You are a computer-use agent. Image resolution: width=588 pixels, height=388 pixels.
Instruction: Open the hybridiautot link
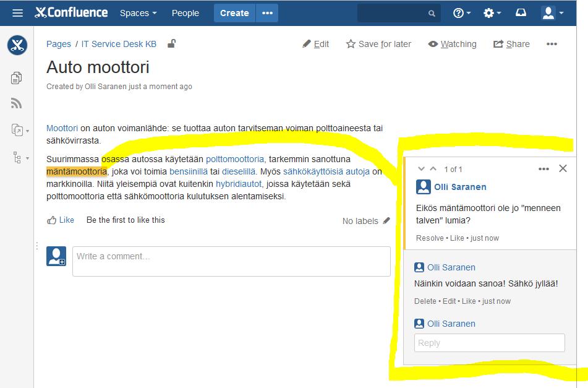(239, 184)
